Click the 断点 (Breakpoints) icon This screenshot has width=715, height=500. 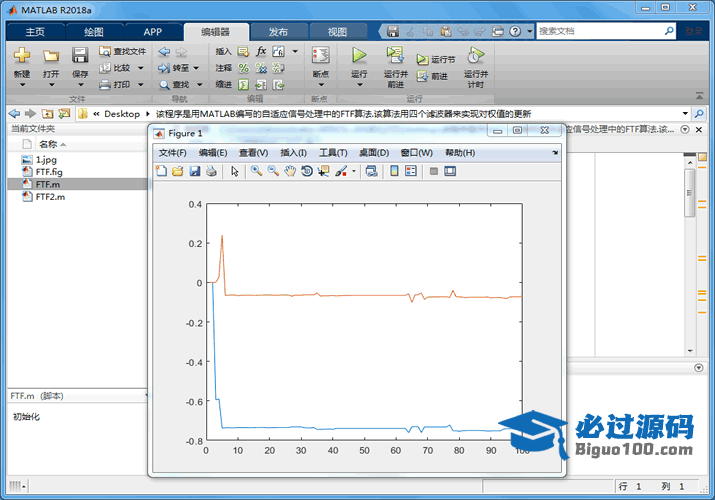(x=320, y=56)
